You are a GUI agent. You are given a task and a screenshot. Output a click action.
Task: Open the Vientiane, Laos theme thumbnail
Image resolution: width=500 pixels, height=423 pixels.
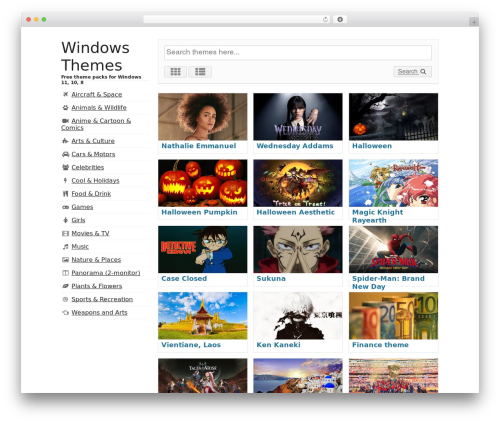pyautogui.click(x=203, y=316)
